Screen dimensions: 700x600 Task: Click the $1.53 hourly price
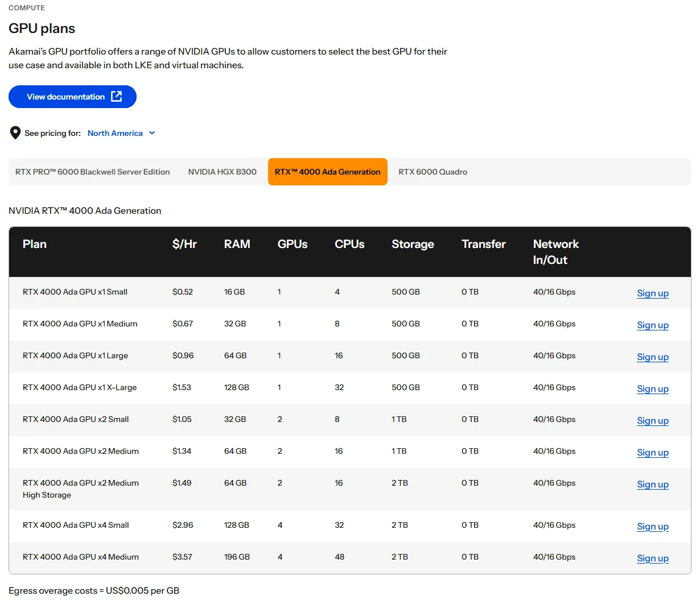pyautogui.click(x=182, y=387)
